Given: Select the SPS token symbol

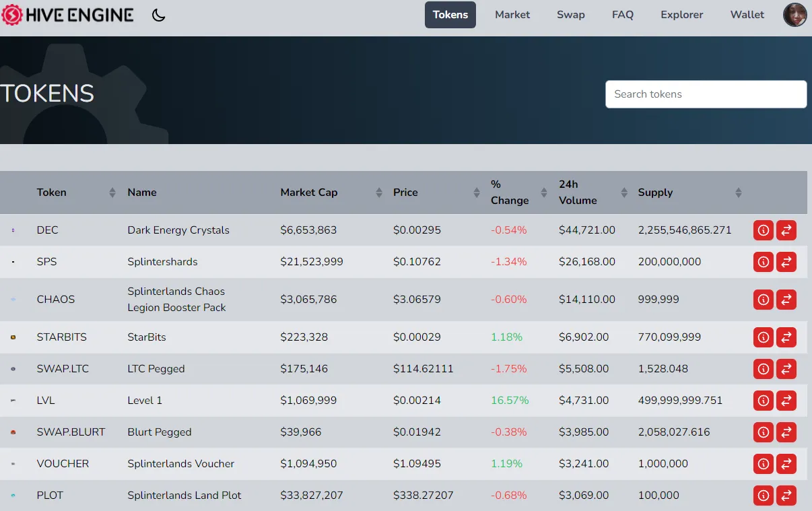Looking at the screenshot, I should [x=46, y=262].
